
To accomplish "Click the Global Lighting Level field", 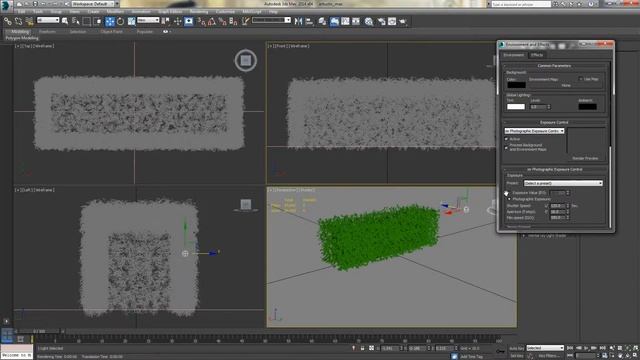I will point(538,107).
